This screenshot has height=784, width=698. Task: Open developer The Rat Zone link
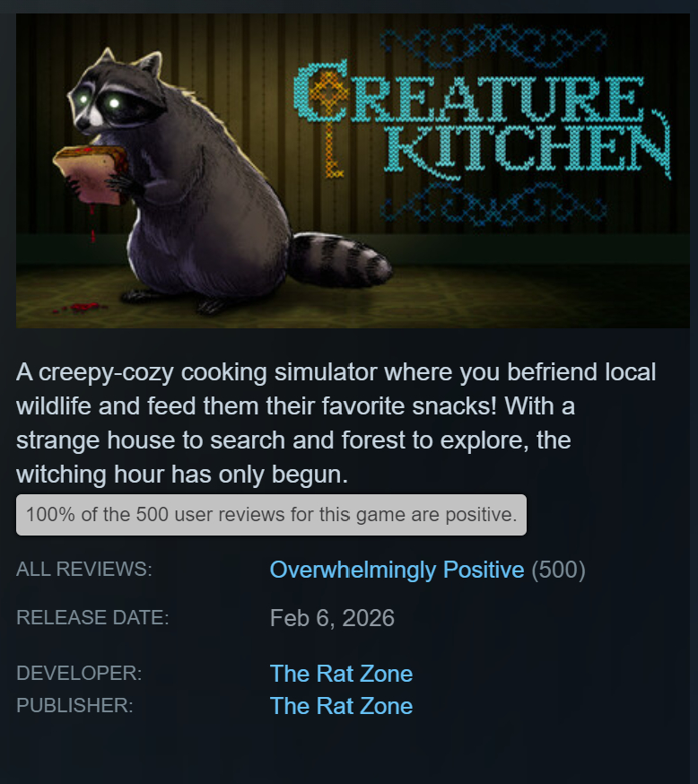[341, 674]
